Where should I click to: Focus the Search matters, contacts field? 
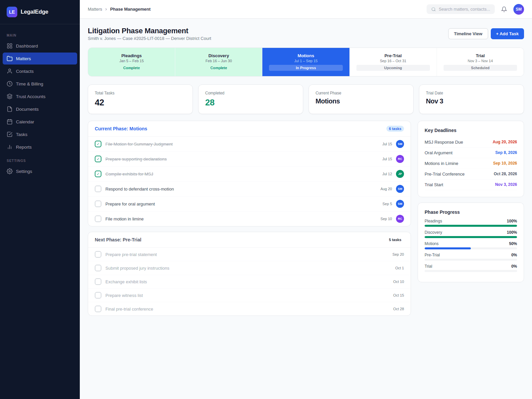[461, 9]
